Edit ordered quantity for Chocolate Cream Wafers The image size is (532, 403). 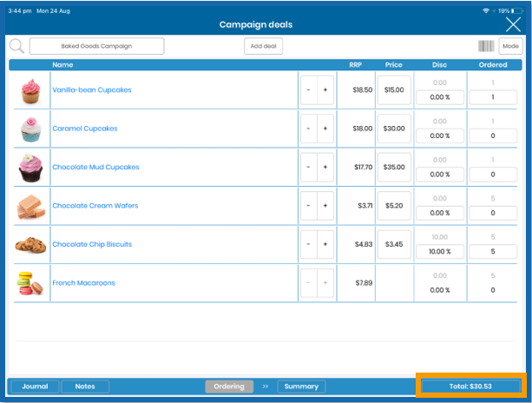click(x=493, y=213)
